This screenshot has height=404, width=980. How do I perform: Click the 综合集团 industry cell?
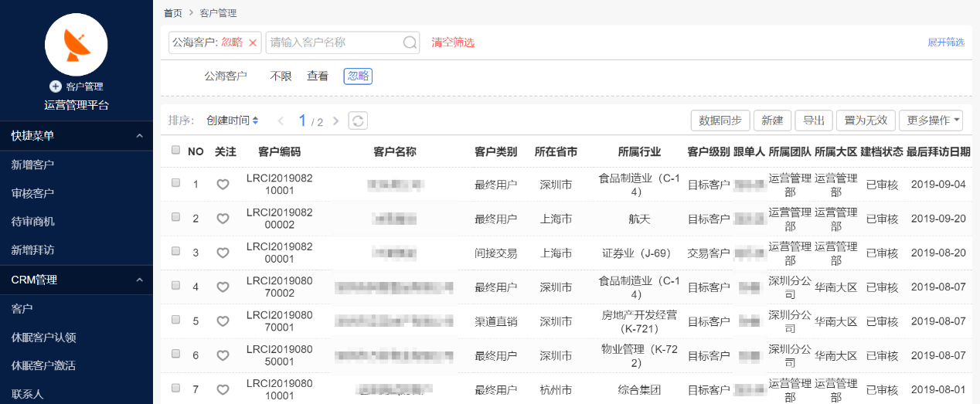(639, 389)
